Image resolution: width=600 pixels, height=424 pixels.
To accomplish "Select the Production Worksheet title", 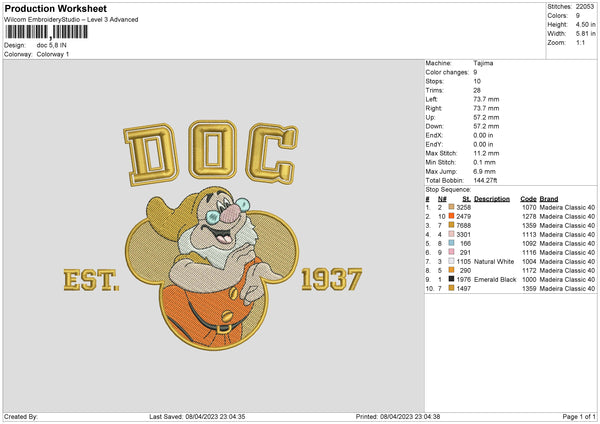I will point(55,8).
